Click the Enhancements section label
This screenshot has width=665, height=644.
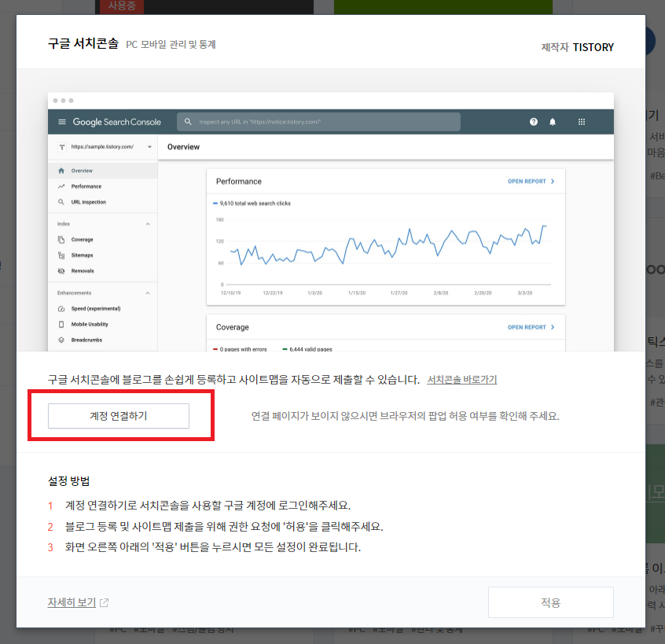point(74,293)
